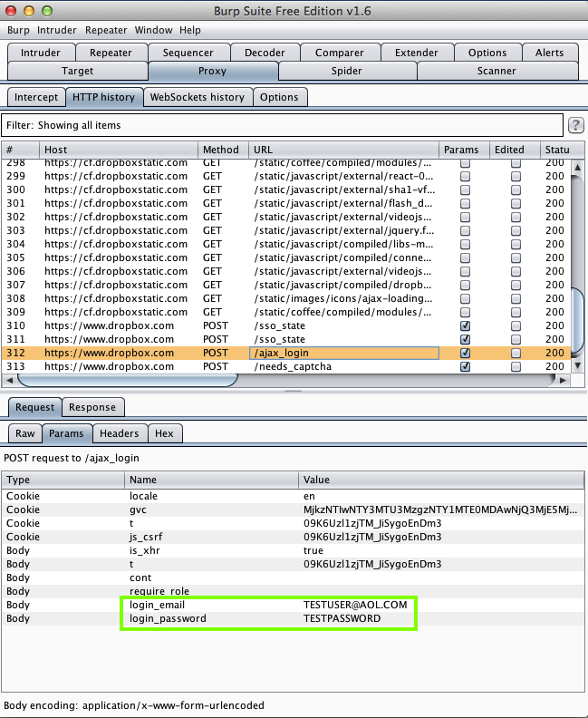Viewport: 588px width, 718px height.
Task: Toggle Edited checkbox for row 313
Action: (x=516, y=366)
